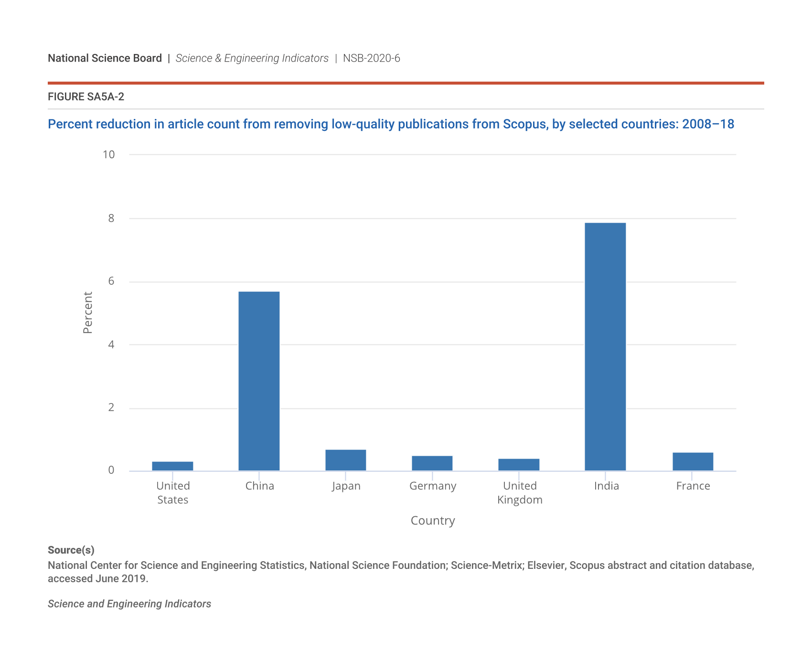Click the India bar in the chart
The height and width of the screenshot is (662, 812).
[605, 346]
